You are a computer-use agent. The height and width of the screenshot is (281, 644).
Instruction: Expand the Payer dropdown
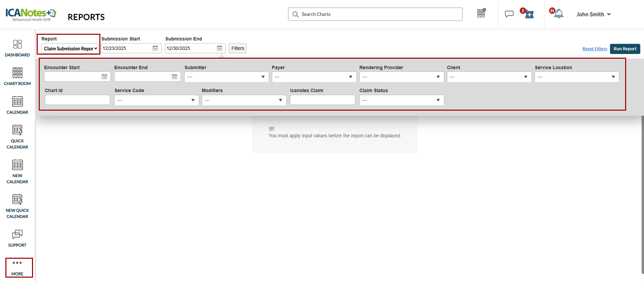[314, 77]
